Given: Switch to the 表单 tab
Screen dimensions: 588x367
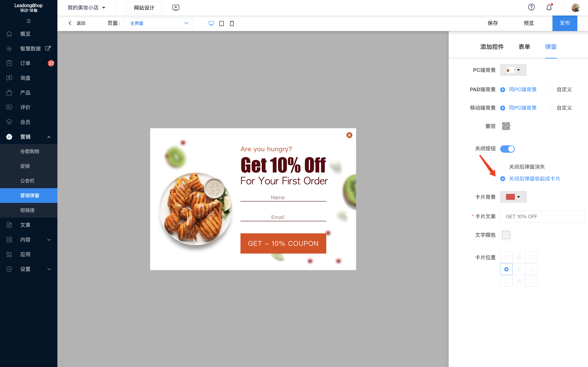Looking at the screenshot, I should [x=524, y=47].
